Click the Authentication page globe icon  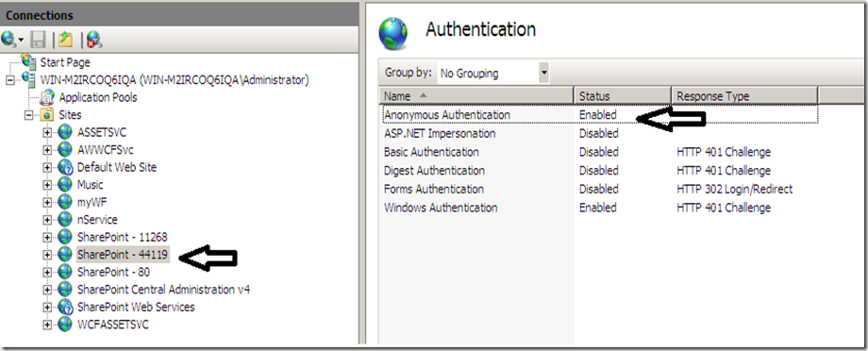[393, 33]
